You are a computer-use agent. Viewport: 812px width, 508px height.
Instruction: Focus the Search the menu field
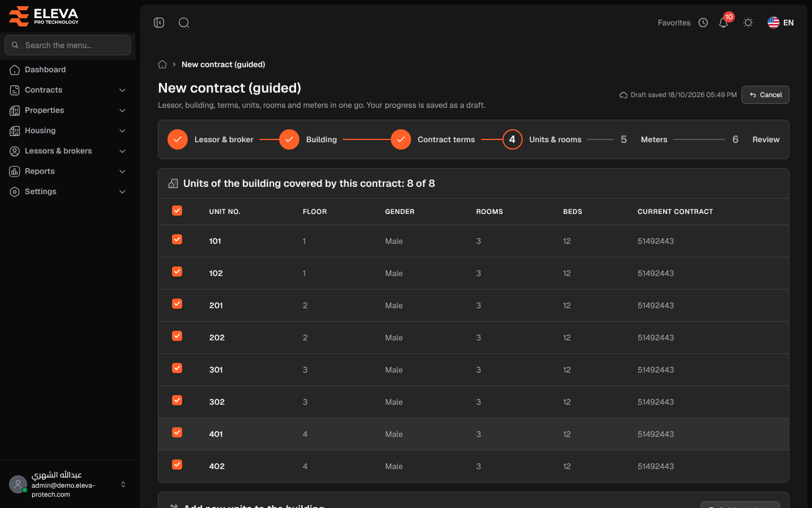pyautogui.click(x=68, y=45)
